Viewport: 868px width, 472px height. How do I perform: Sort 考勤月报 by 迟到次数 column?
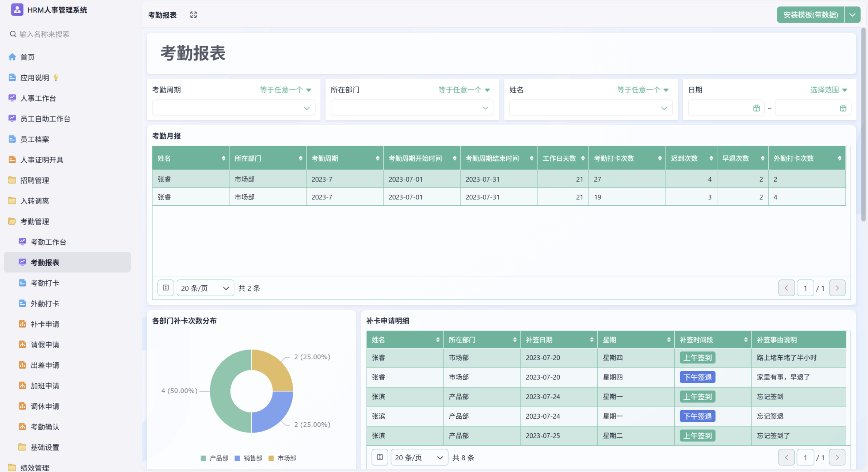pos(711,158)
